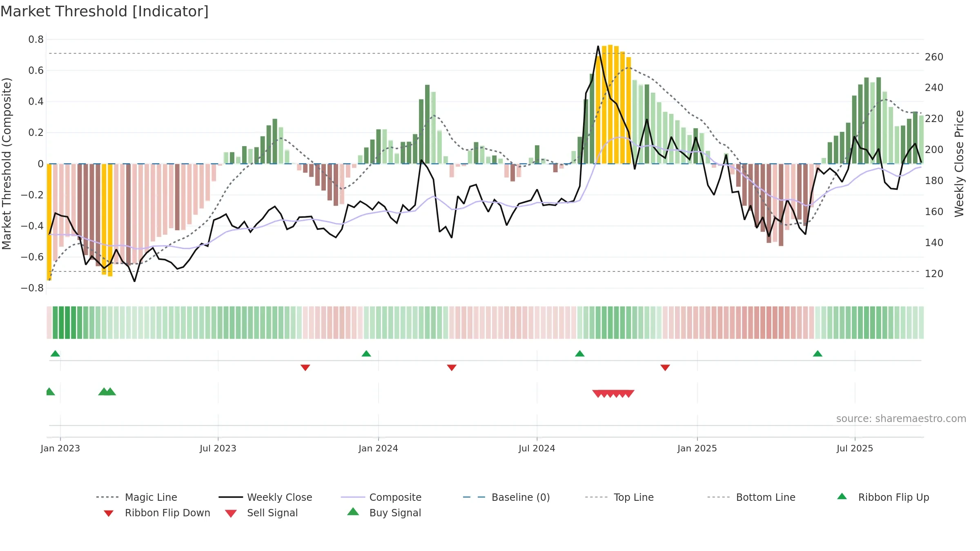Screen dimensions: 980x551
Task: Click the first buy signal marker at chart start
Action: pyautogui.click(x=50, y=391)
